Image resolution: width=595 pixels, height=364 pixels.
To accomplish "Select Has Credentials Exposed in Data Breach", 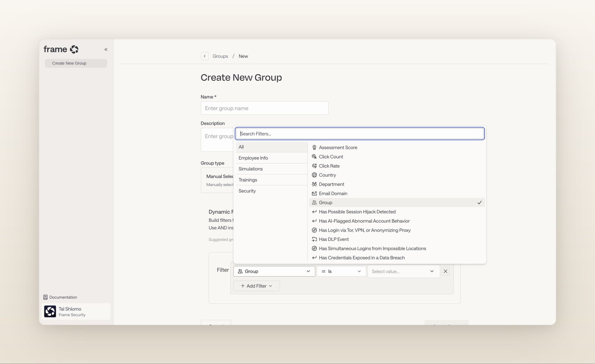I will click(x=397, y=258).
